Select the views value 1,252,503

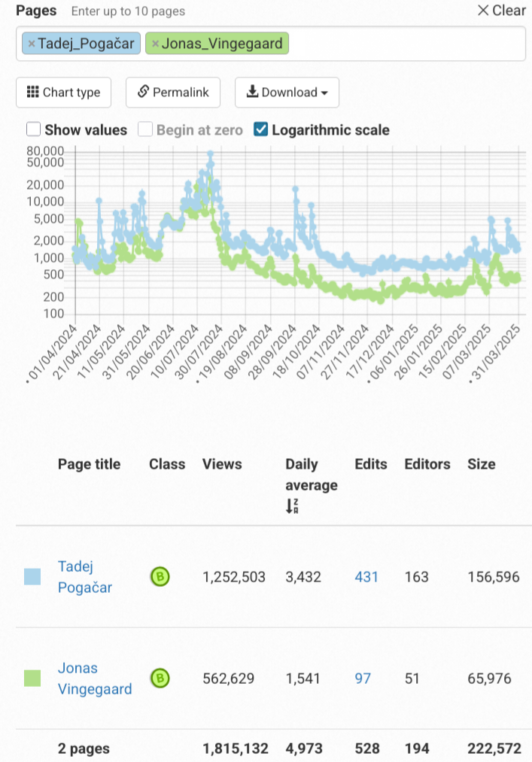coord(234,577)
